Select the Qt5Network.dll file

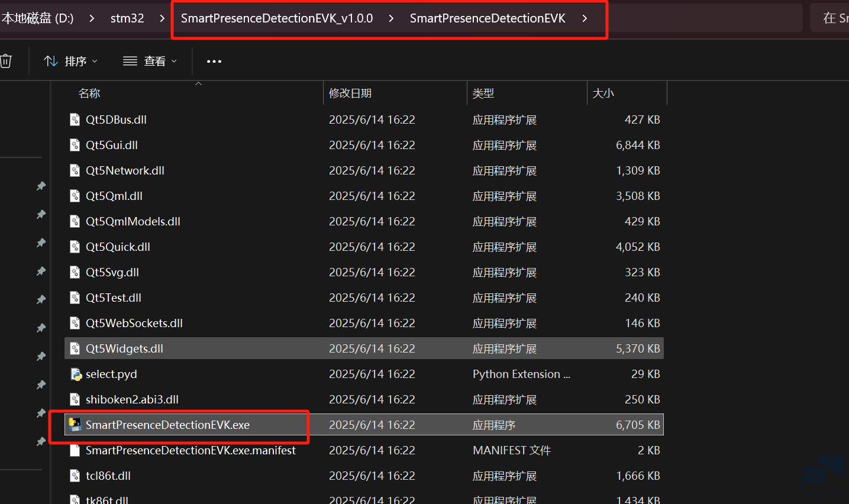pyautogui.click(x=125, y=170)
